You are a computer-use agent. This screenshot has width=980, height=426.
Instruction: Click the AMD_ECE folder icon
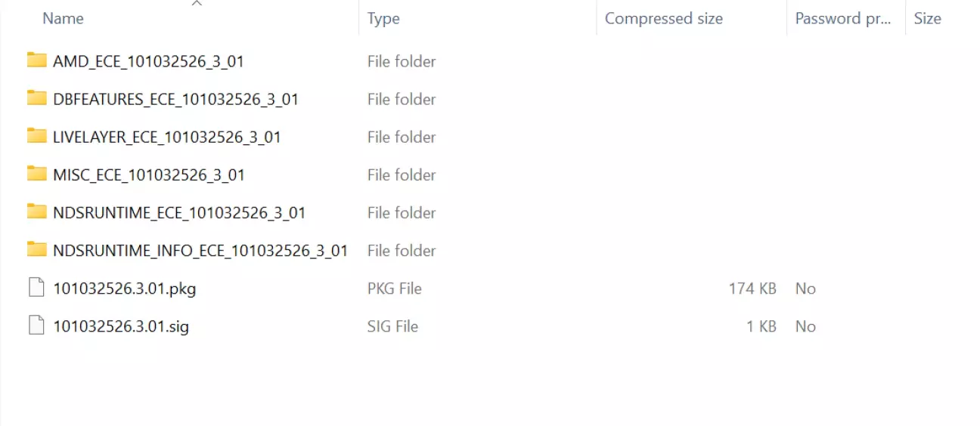coord(36,60)
